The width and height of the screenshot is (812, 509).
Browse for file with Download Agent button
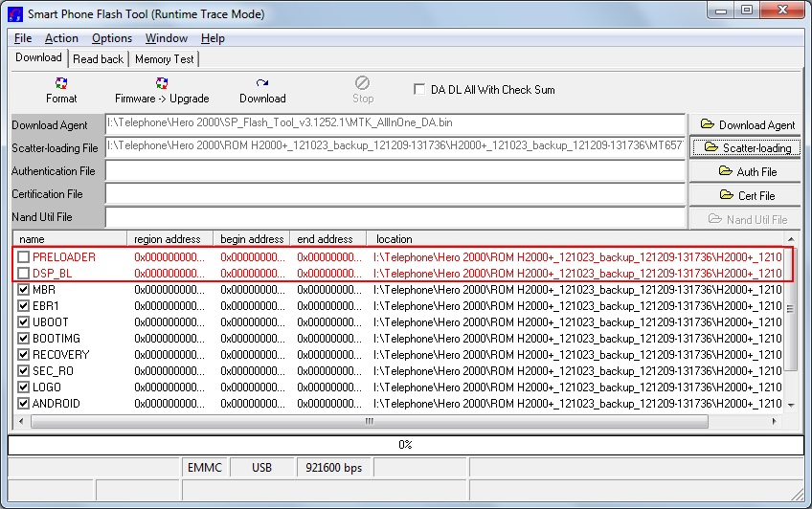(x=747, y=124)
